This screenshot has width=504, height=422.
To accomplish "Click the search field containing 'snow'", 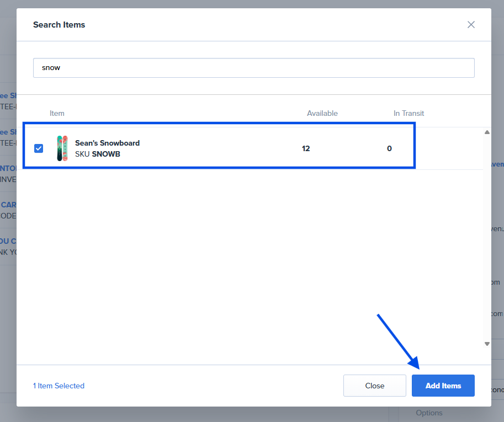I will pyautogui.click(x=253, y=68).
